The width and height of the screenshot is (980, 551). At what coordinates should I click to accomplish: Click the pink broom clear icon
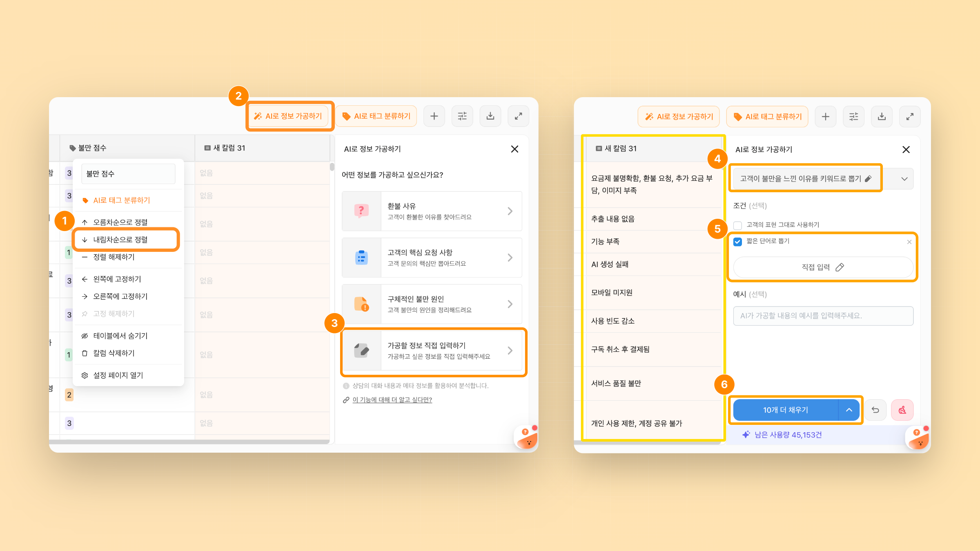[x=902, y=410]
